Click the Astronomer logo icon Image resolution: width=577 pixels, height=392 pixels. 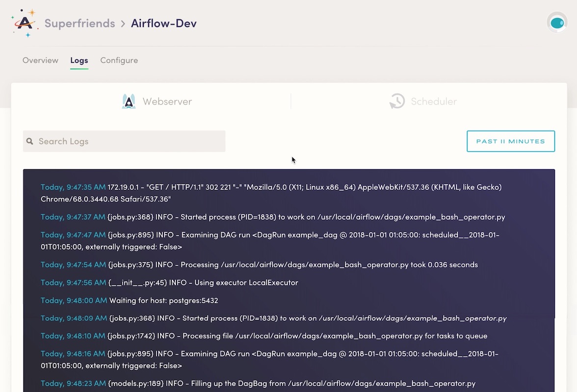25,23
